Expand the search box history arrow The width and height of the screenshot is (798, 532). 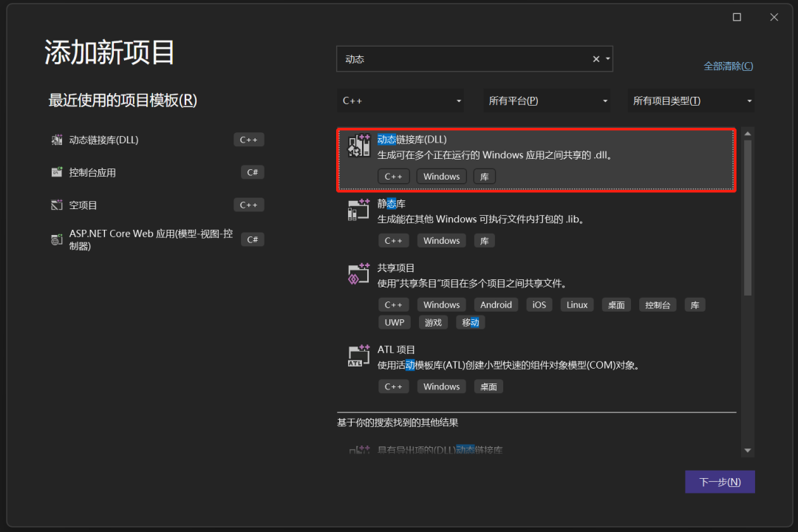click(x=607, y=59)
